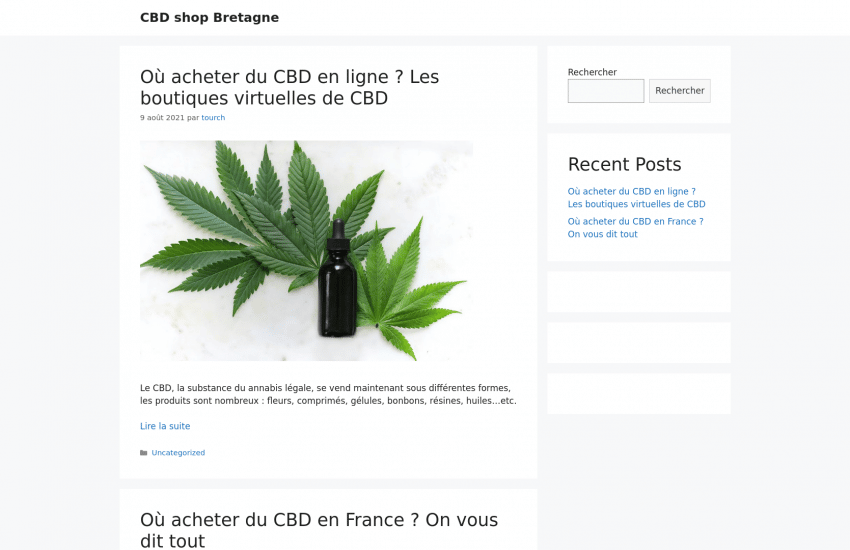Open the Uncategorized category link
Image resolution: width=850 pixels, height=550 pixels.
click(178, 453)
